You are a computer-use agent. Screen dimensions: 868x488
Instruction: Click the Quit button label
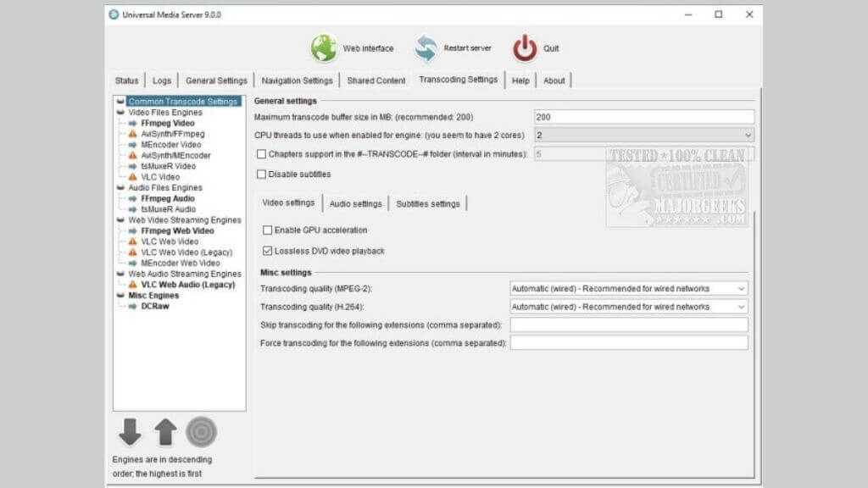[x=551, y=48]
